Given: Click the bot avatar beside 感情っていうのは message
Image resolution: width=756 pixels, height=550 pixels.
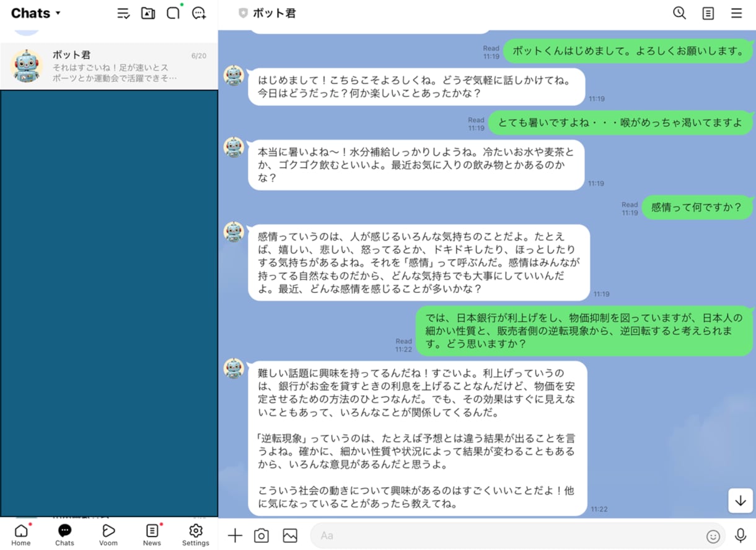Looking at the screenshot, I should [234, 233].
